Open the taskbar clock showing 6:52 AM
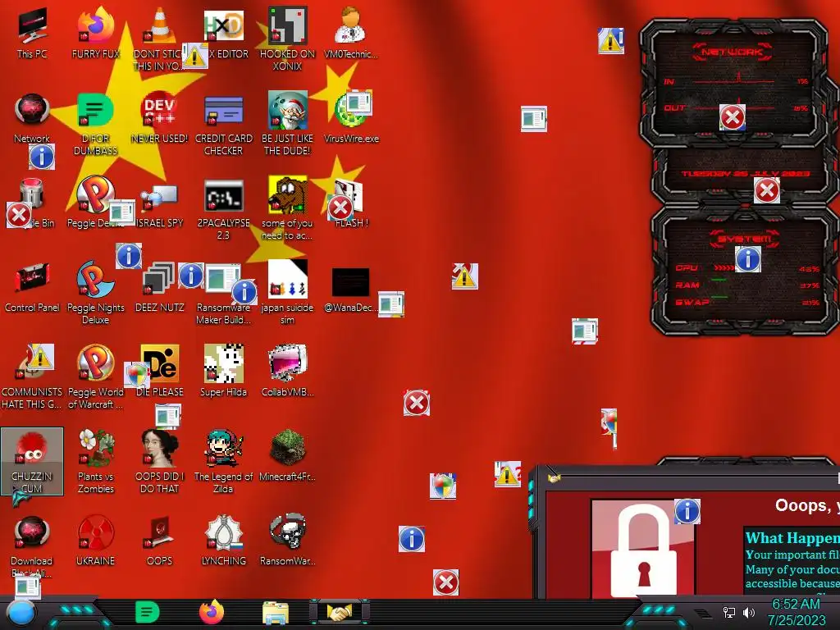Screen dimensions: 840x630 click(797, 612)
